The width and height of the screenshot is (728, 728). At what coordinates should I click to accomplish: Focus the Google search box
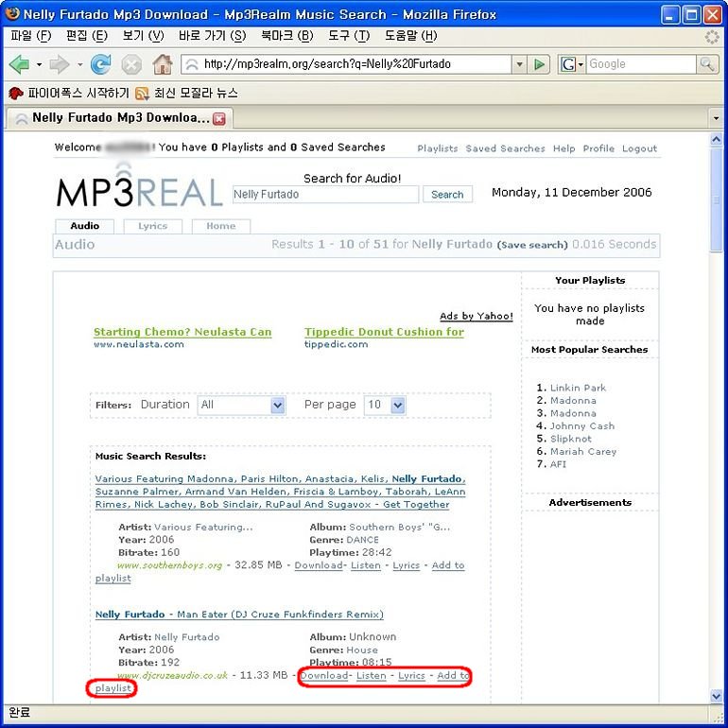coord(642,64)
